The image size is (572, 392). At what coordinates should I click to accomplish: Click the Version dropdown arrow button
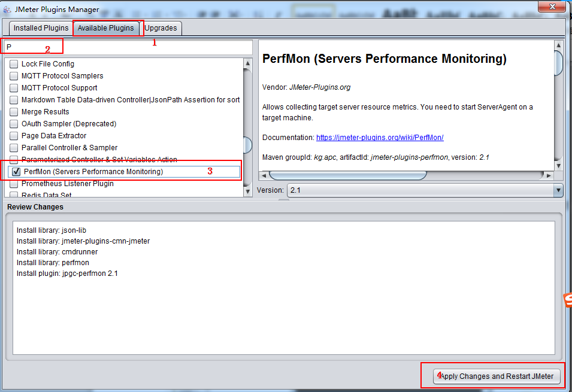[x=558, y=190]
